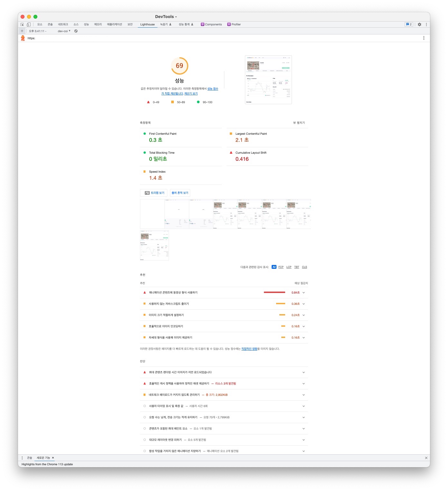448x491 pixels.
Task: Switch to the 요소 tab
Action: (x=40, y=24)
